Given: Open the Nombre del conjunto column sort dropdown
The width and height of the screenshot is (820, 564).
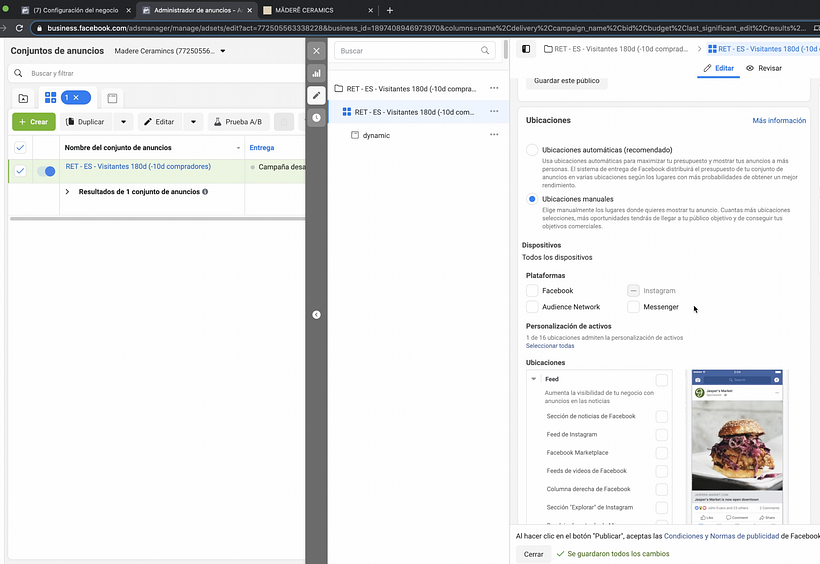Looking at the screenshot, I should click(238, 148).
